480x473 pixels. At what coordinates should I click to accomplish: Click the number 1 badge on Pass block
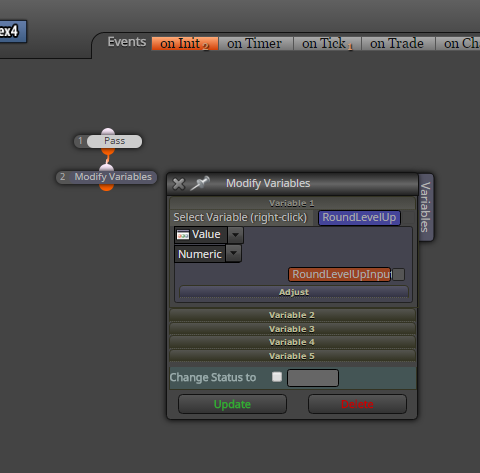click(x=80, y=141)
